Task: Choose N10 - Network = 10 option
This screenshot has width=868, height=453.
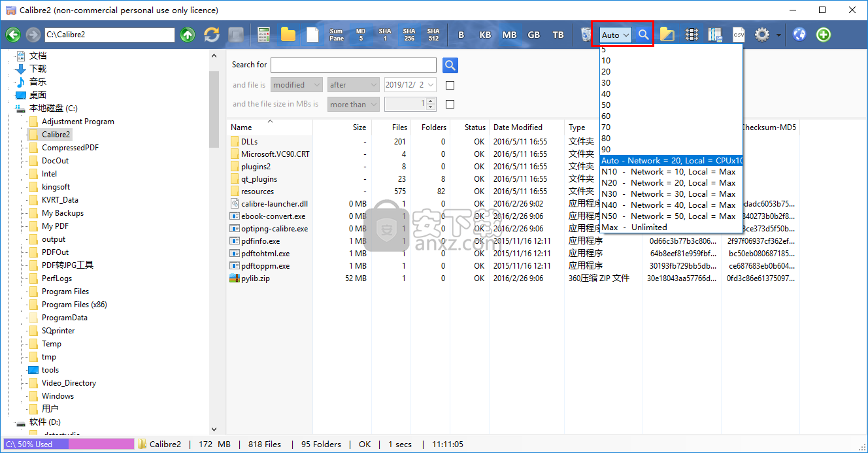Action: tap(671, 172)
